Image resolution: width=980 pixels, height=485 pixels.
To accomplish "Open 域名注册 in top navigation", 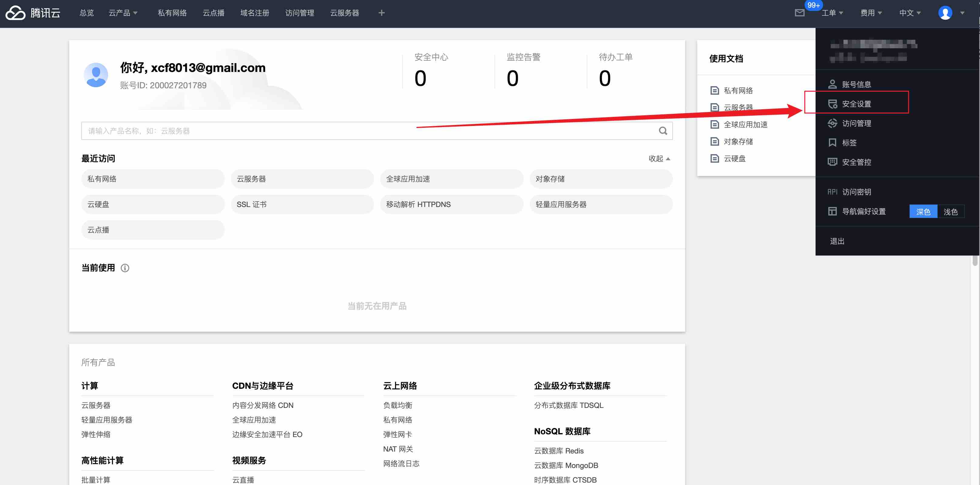I will pyautogui.click(x=255, y=13).
